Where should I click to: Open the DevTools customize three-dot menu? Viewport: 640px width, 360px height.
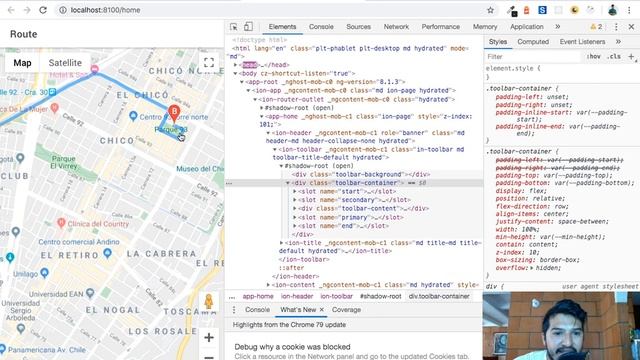[616, 27]
